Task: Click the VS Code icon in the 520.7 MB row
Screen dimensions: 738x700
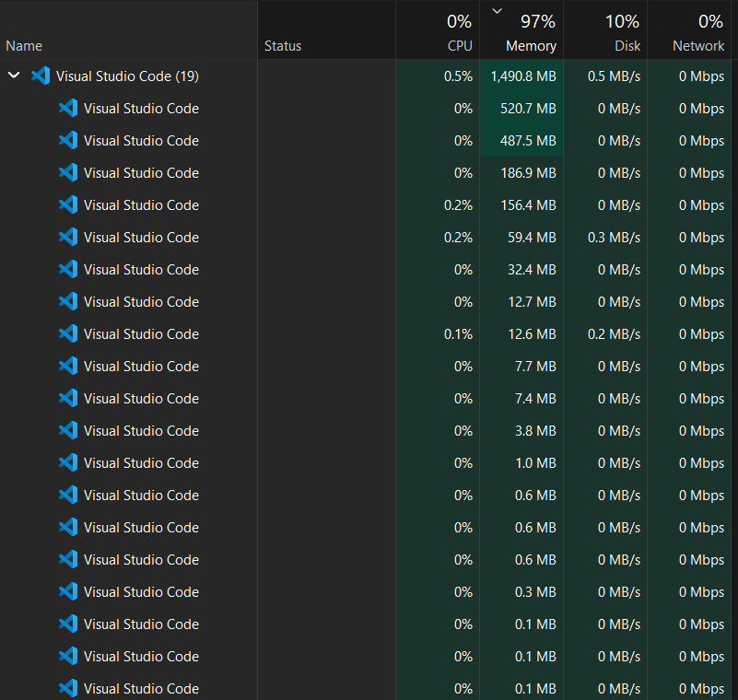Action: pos(68,108)
